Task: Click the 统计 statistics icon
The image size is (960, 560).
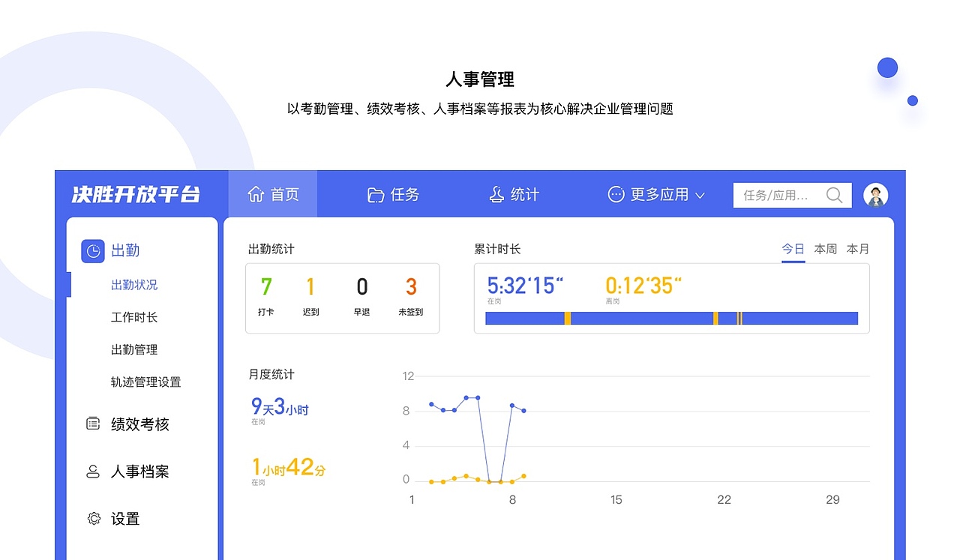Action: pos(496,193)
